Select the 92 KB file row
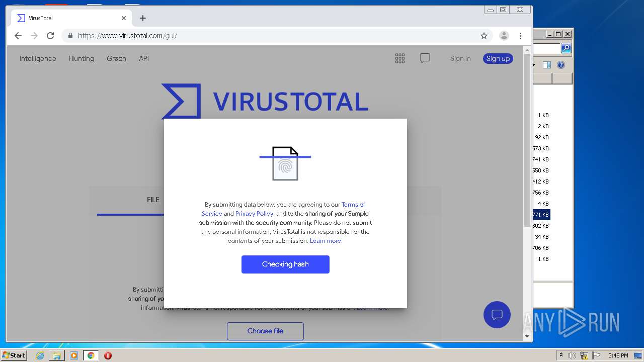 click(541, 137)
